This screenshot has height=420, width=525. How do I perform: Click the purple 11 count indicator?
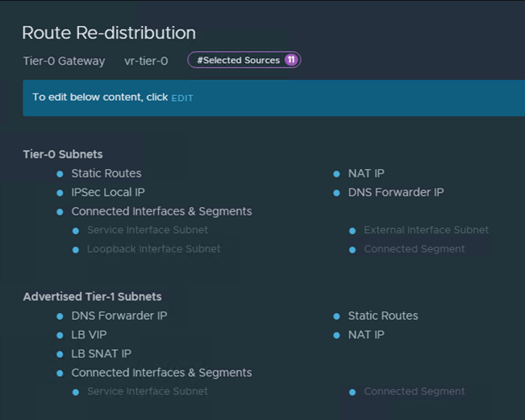pos(290,61)
